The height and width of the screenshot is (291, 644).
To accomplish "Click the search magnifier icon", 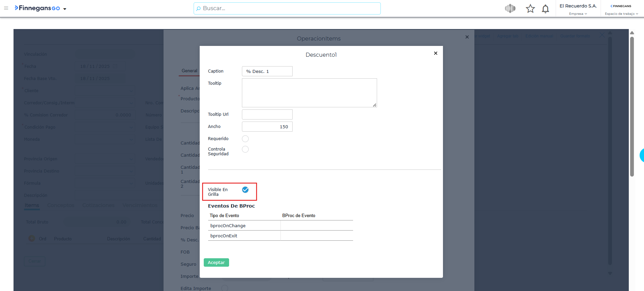I will click(199, 8).
